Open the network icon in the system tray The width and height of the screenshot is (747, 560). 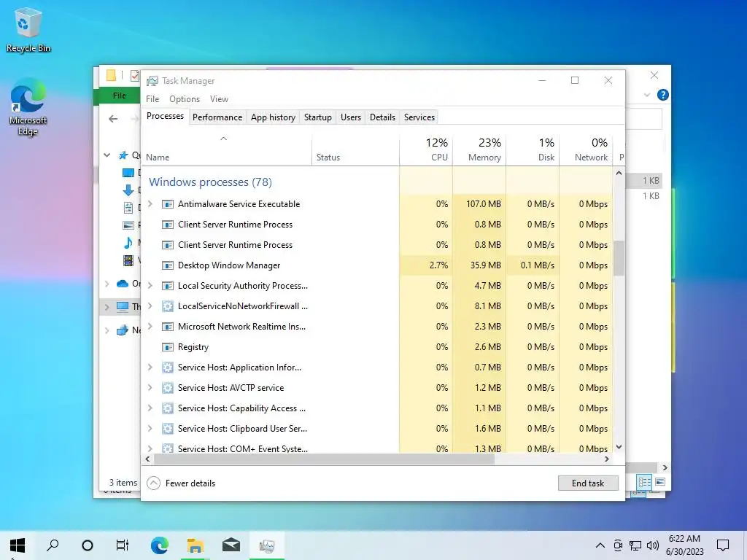coord(635,545)
